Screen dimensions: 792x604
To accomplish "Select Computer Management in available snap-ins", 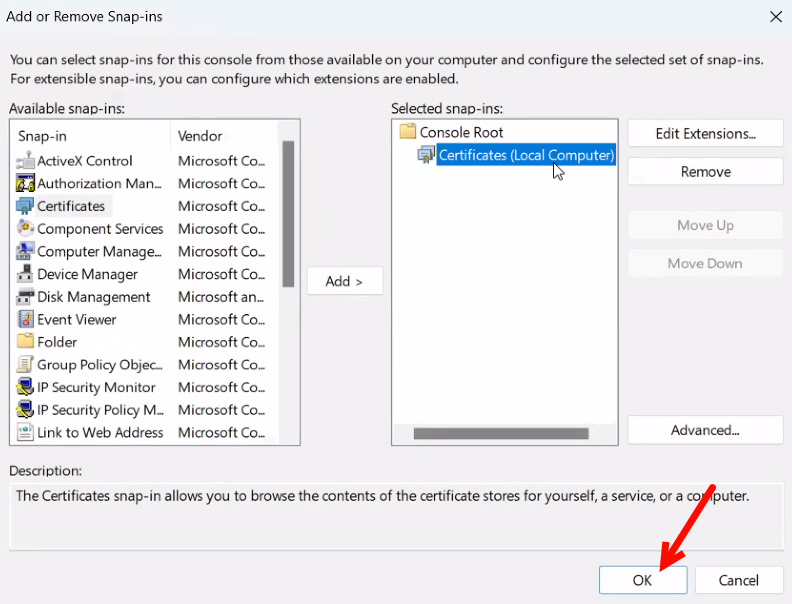I will [x=98, y=252].
